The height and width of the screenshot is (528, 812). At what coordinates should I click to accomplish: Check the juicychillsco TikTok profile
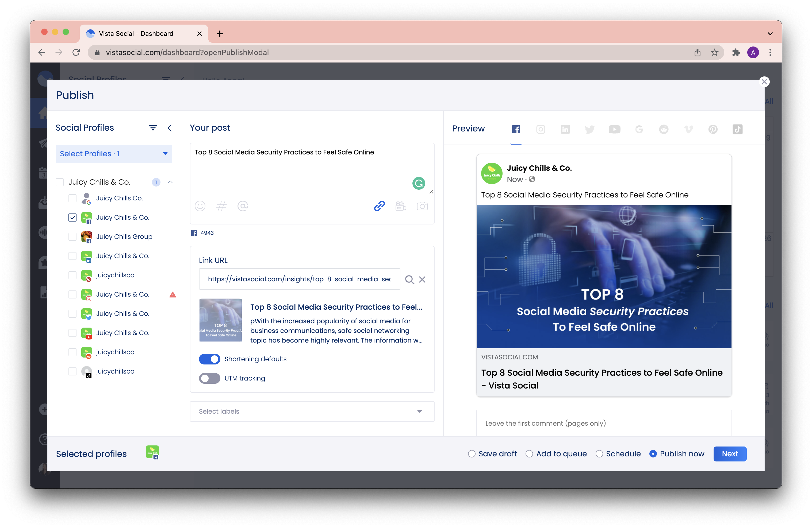(x=72, y=371)
